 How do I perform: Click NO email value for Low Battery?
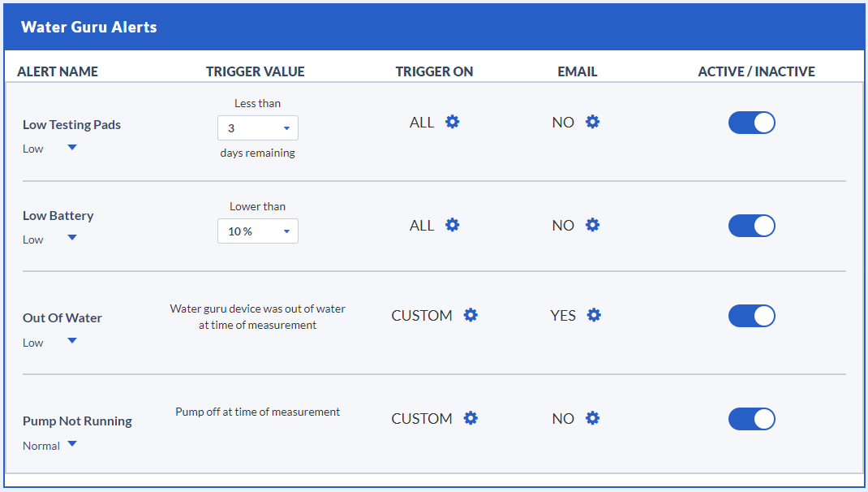pos(563,226)
